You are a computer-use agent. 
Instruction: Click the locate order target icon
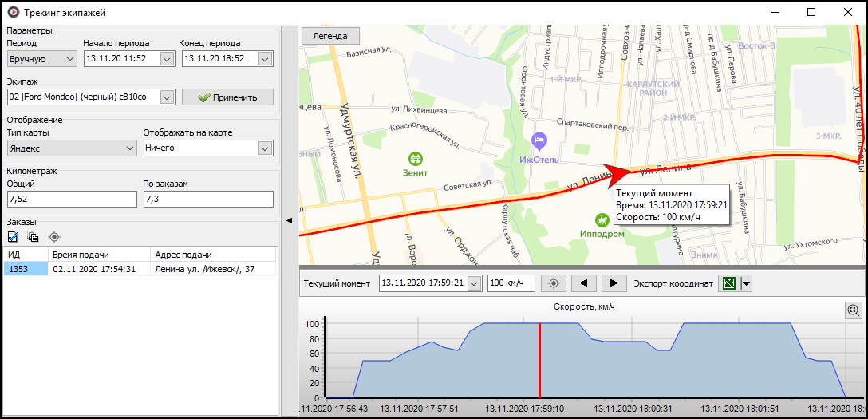[54, 236]
